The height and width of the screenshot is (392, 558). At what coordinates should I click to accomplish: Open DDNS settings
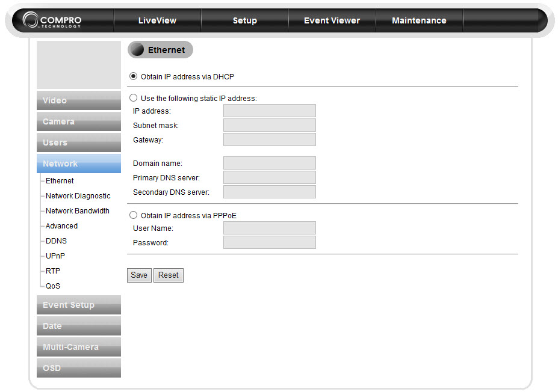(x=56, y=241)
